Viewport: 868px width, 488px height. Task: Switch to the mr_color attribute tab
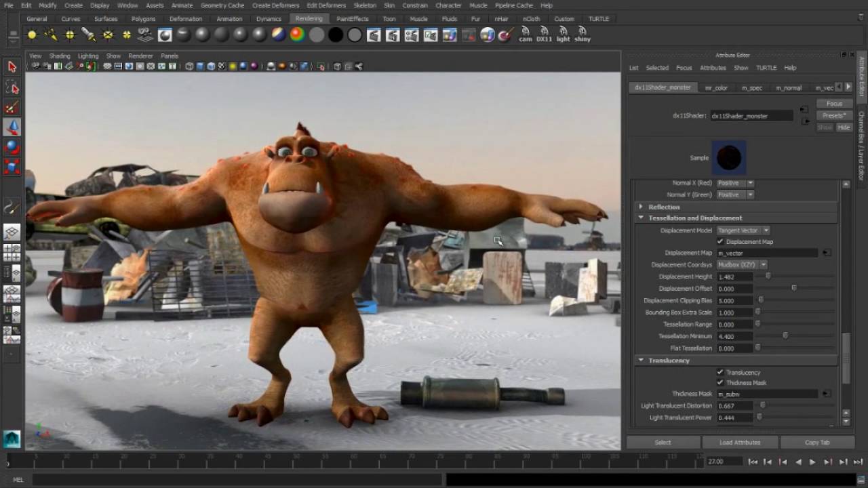716,87
